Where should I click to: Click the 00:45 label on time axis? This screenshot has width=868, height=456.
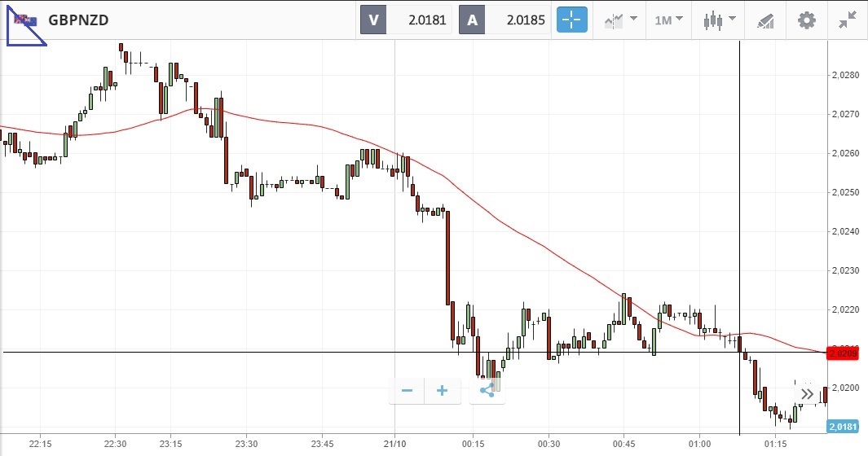point(623,444)
